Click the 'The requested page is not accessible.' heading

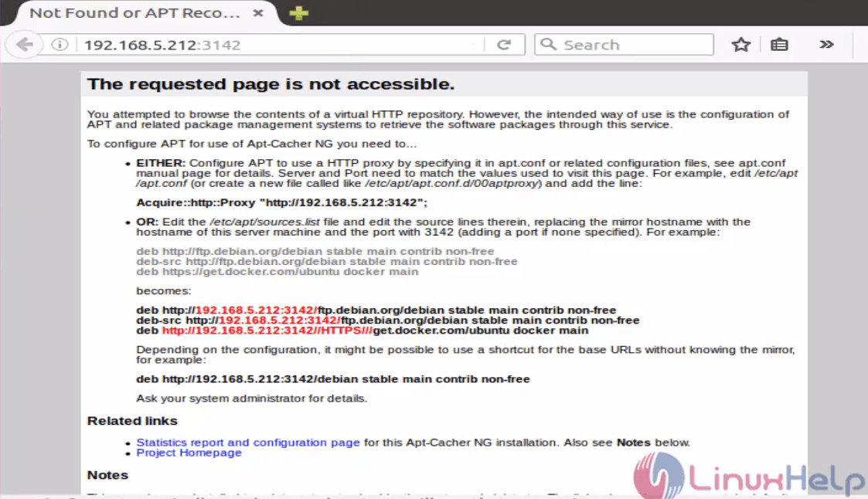point(271,84)
